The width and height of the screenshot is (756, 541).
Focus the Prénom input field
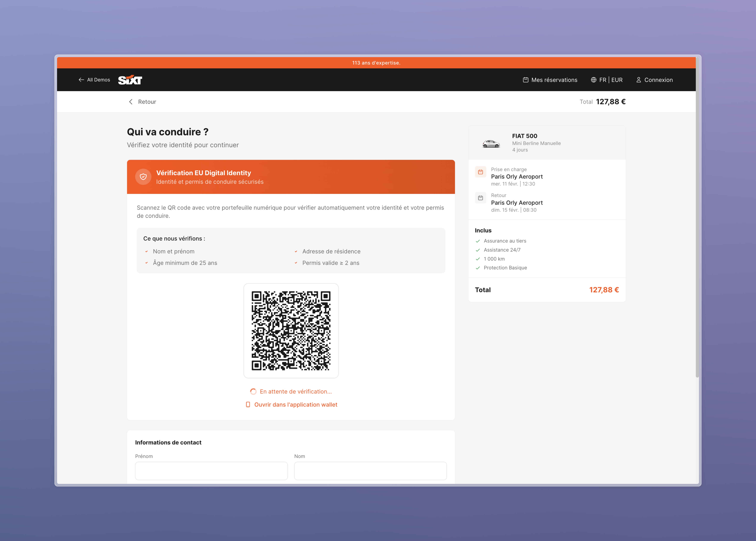point(211,471)
